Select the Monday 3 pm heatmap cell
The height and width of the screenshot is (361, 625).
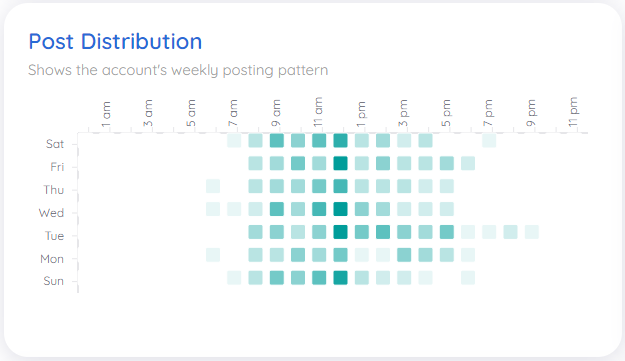(404, 255)
